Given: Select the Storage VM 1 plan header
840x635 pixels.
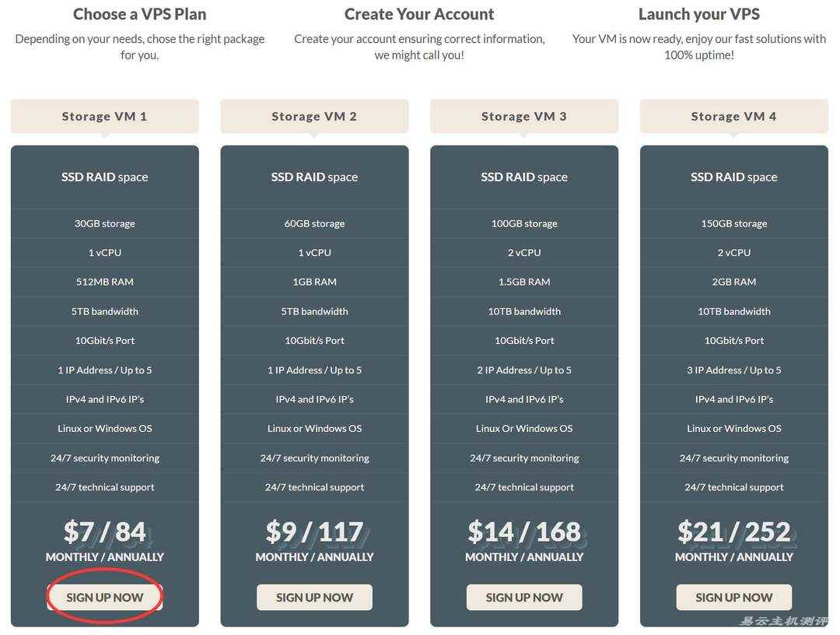Looking at the screenshot, I should pos(105,117).
